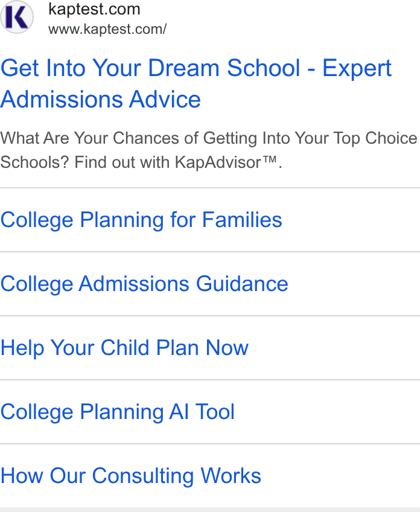Click the What Are Your Chances sentence
Screen dimensions: 420x512
[x=209, y=150]
